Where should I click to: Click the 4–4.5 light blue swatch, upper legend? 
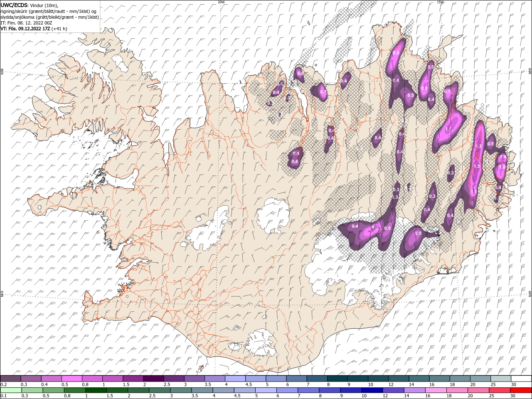click(x=235, y=379)
